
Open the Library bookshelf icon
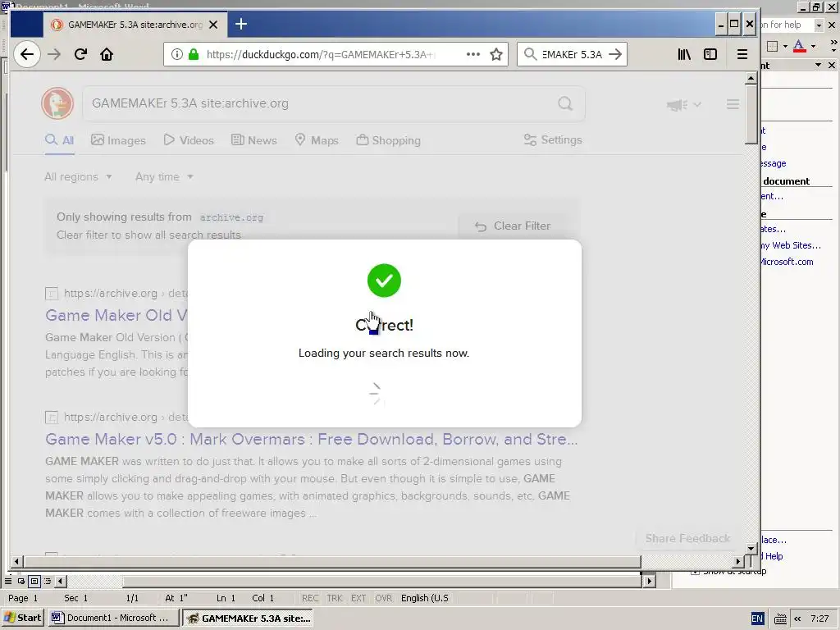(x=684, y=54)
